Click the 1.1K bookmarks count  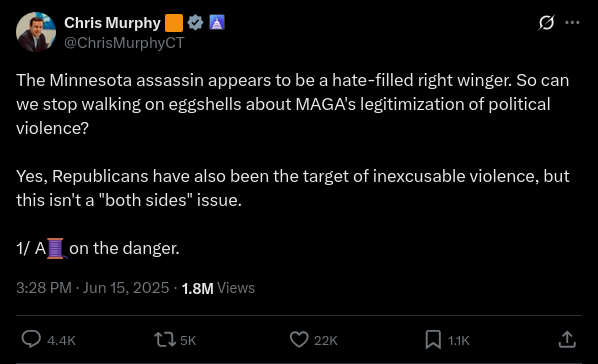[458, 340]
